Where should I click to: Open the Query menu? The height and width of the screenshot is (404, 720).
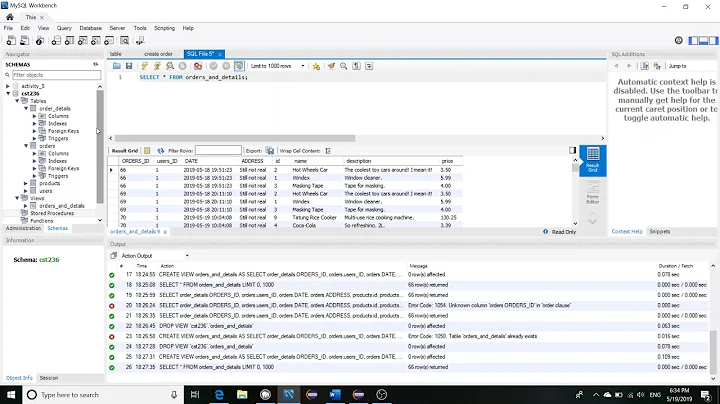coord(64,28)
